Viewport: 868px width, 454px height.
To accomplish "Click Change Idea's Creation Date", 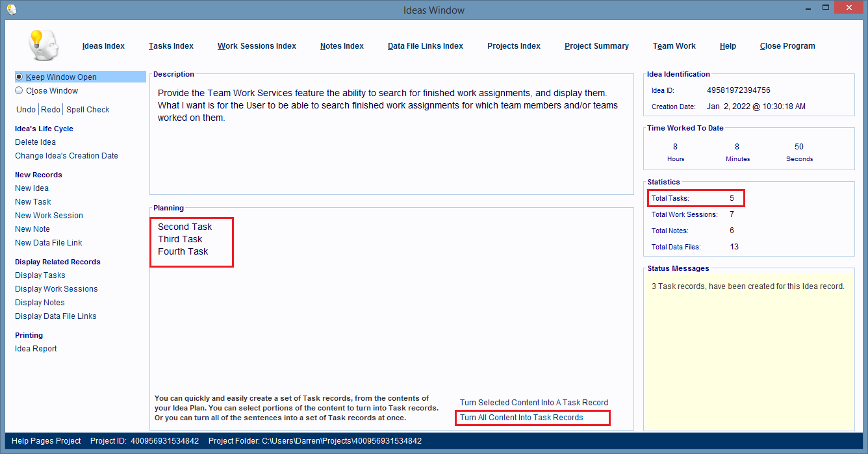I will pyautogui.click(x=66, y=156).
